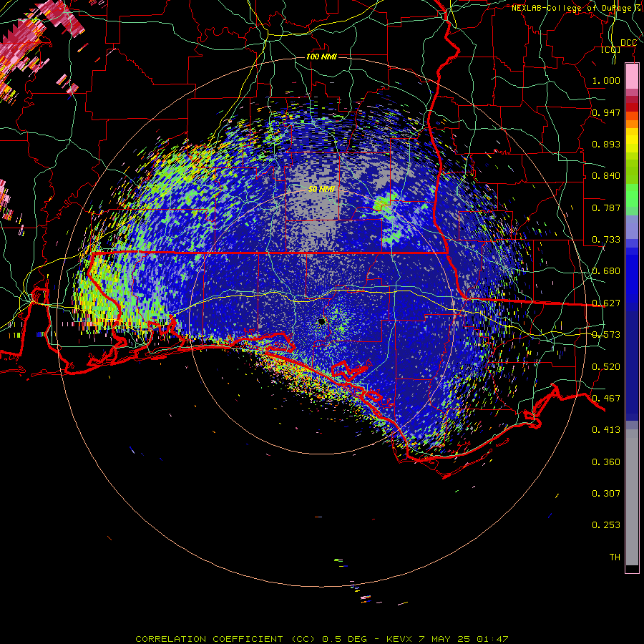Image resolution: width=644 pixels, height=644 pixels.
Task: Click the 0.947 value on the color scale
Action: coord(606,112)
